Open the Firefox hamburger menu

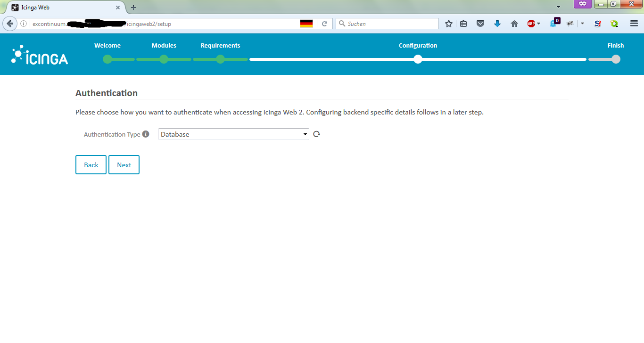(634, 24)
